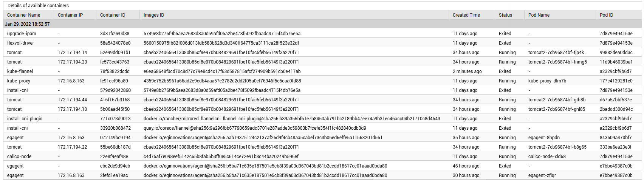Click pod name tomcat2-7cb96874bf-b8g65
644x180 pixels.
pos(557,147)
